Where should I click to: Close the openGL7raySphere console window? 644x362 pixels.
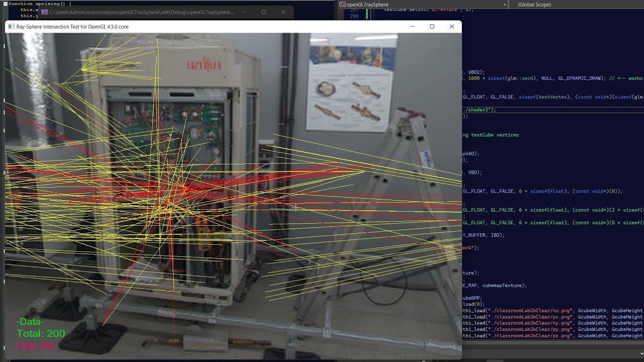(283, 12)
